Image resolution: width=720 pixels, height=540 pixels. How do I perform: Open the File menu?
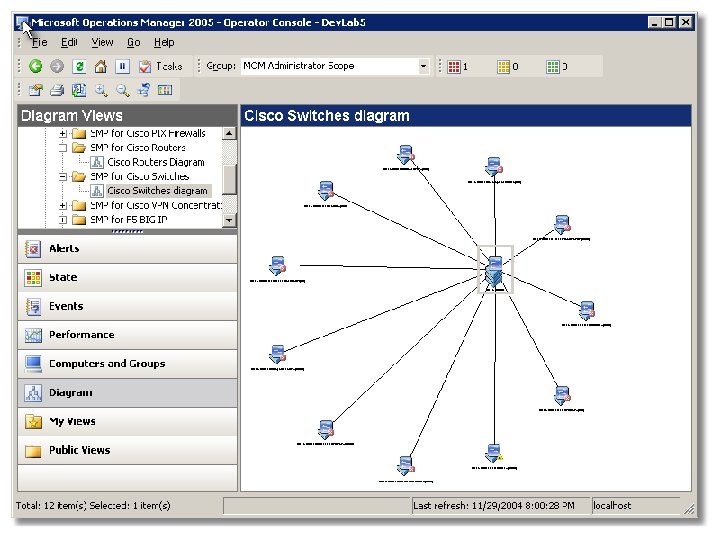point(39,42)
